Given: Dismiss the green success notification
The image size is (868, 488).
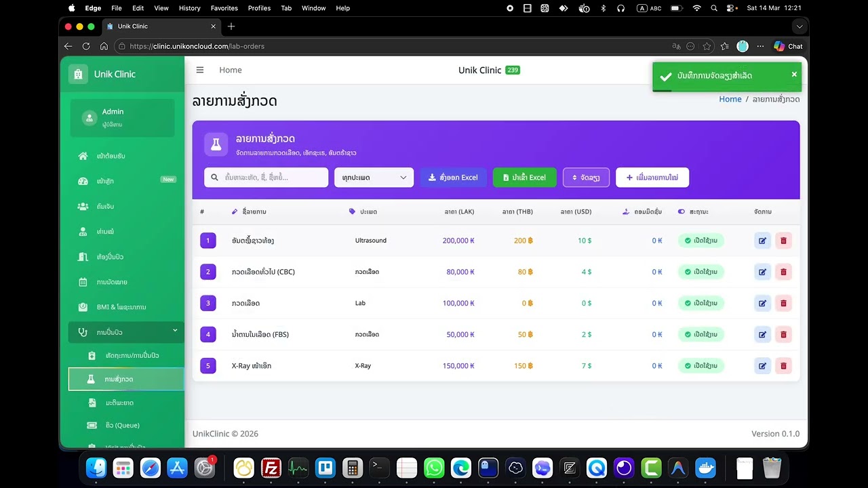Looking at the screenshot, I should point(794,75).
